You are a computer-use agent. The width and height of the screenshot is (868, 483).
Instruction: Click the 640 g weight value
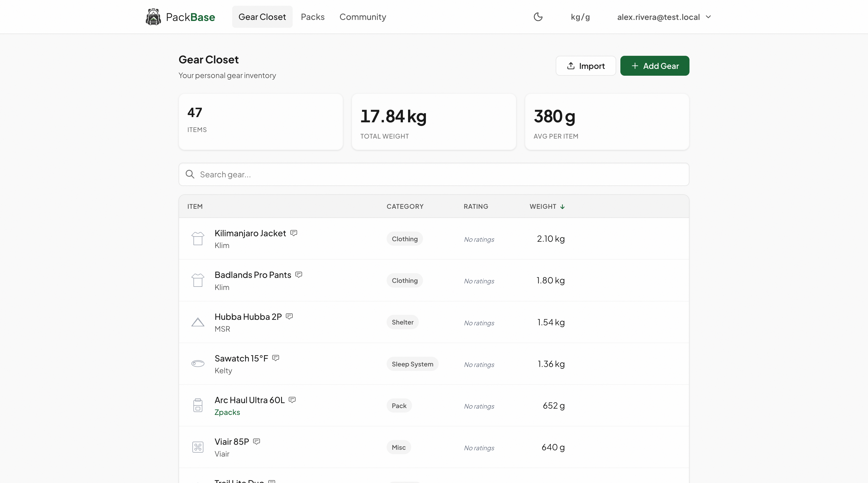click(x=553, y=447)
